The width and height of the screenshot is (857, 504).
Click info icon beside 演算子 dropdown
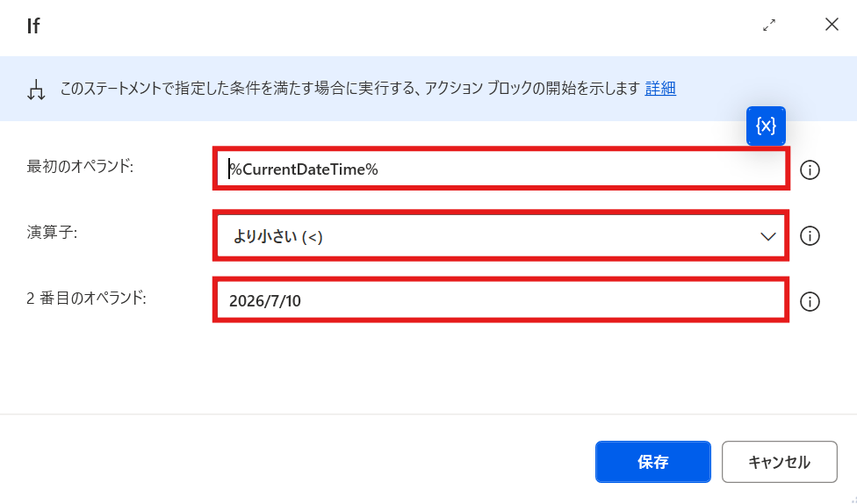pyautogui.click(x=810, y=236)
